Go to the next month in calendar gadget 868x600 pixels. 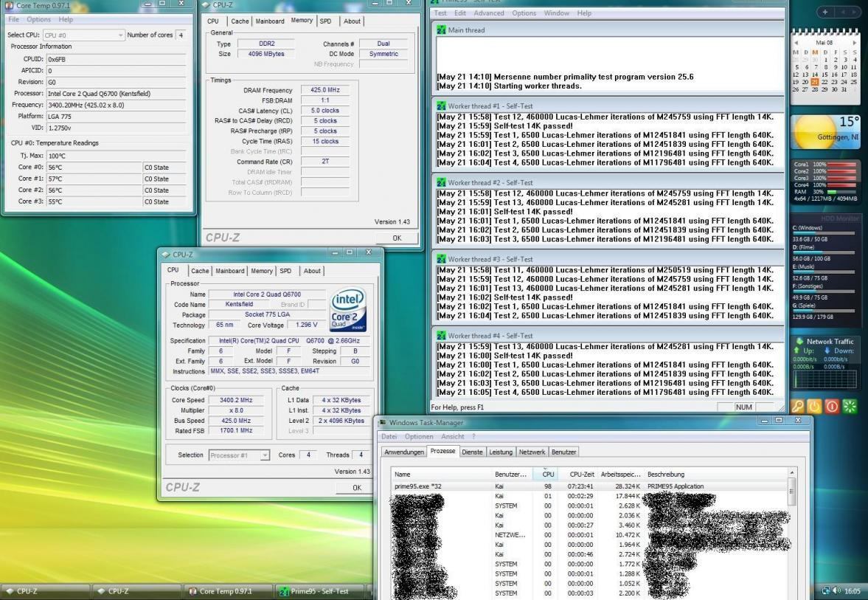(854, 43)
